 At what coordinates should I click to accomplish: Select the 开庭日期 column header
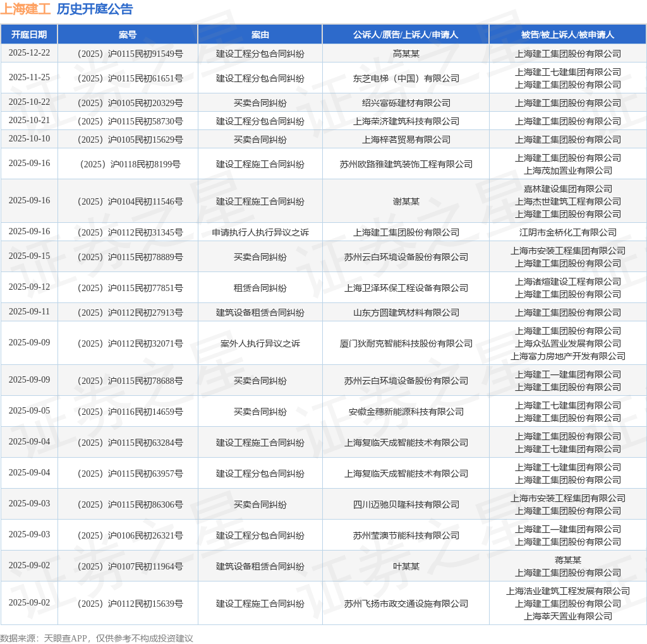click(x=29, y=35)
